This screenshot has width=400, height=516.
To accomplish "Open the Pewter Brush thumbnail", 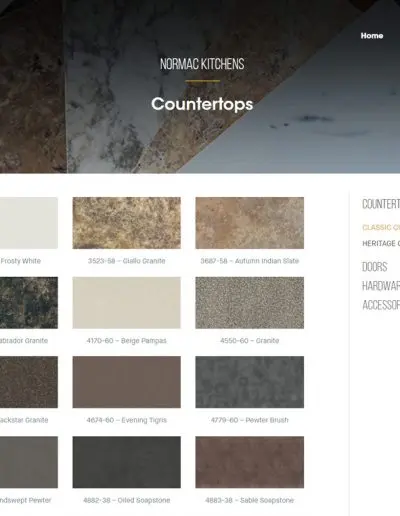I will point(250,382).
